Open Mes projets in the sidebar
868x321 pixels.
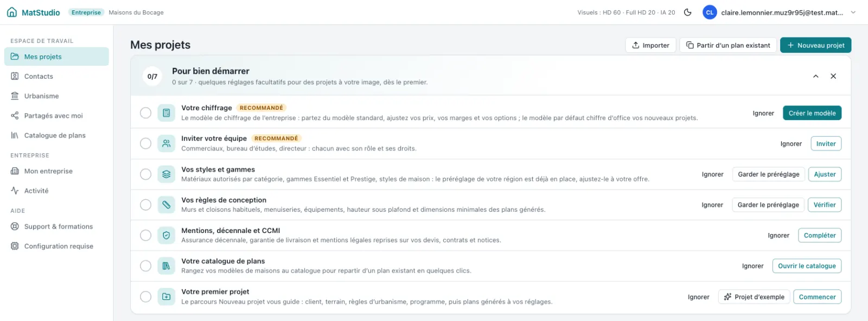pos(56,56)
